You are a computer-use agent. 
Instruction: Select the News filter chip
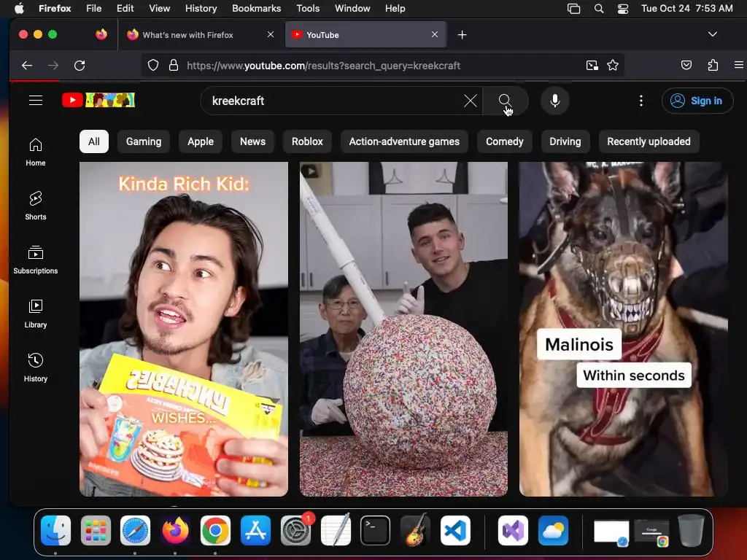[x=252, y=141]
